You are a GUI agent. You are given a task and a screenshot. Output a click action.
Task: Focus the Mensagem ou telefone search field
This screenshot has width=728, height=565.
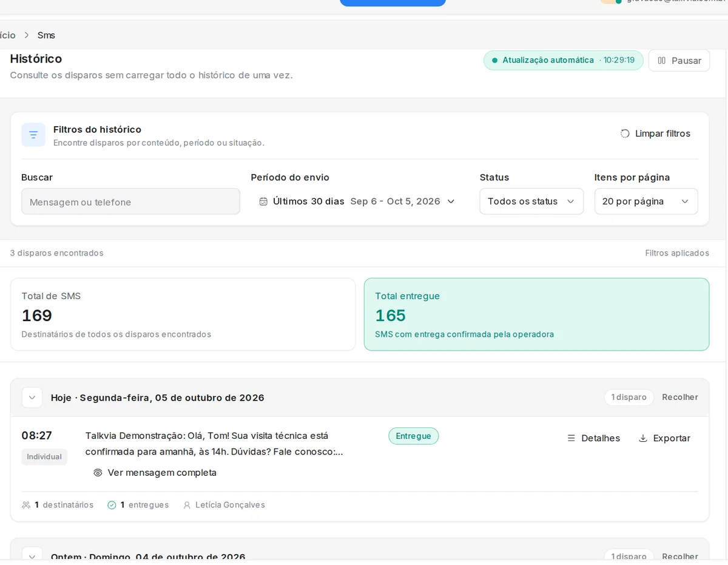tap(130, 201)
